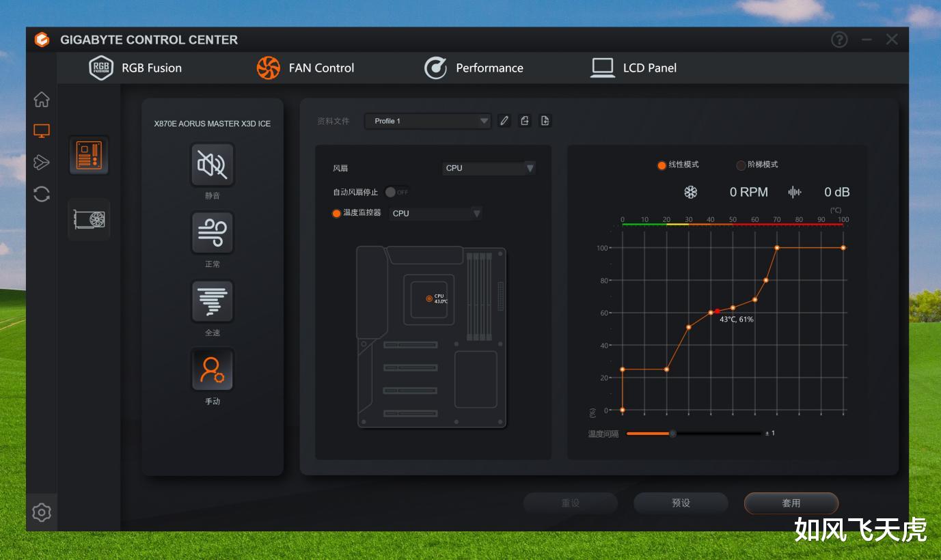Go to Home in the left sidebar

42,99
